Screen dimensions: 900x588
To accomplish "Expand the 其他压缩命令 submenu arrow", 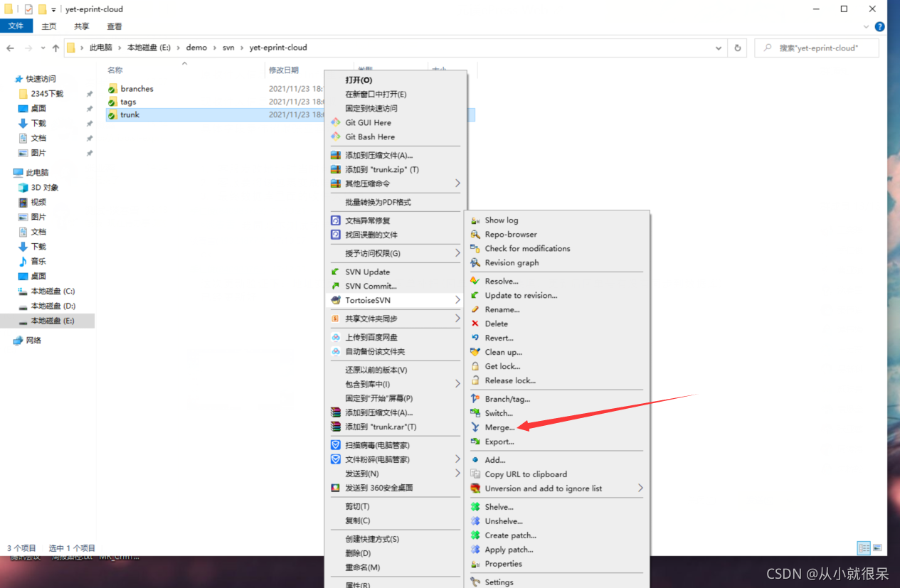I will point(457,183).
